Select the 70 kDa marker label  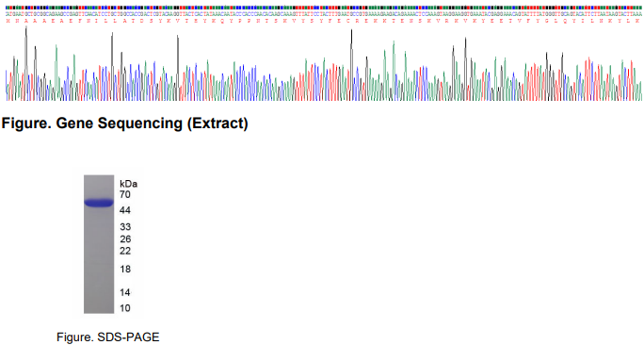(x=125, y=194)
